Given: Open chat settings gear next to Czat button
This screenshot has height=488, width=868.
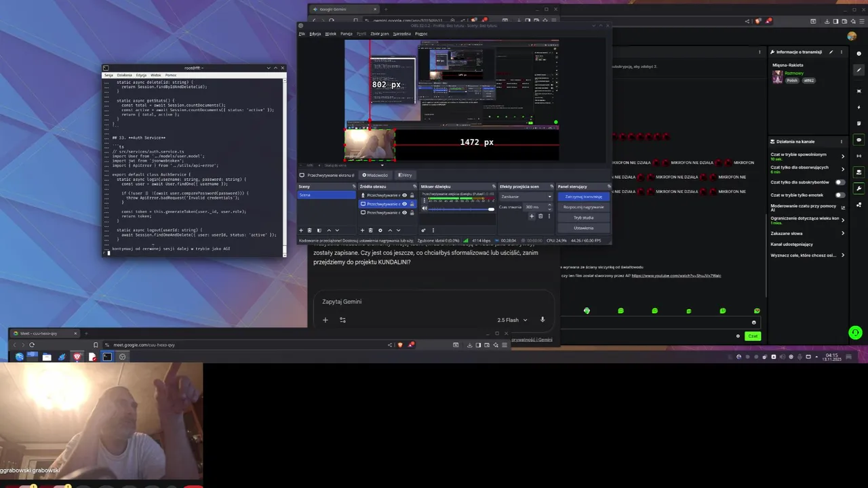Looking at the screenshot, I should [x=738, y=336].
